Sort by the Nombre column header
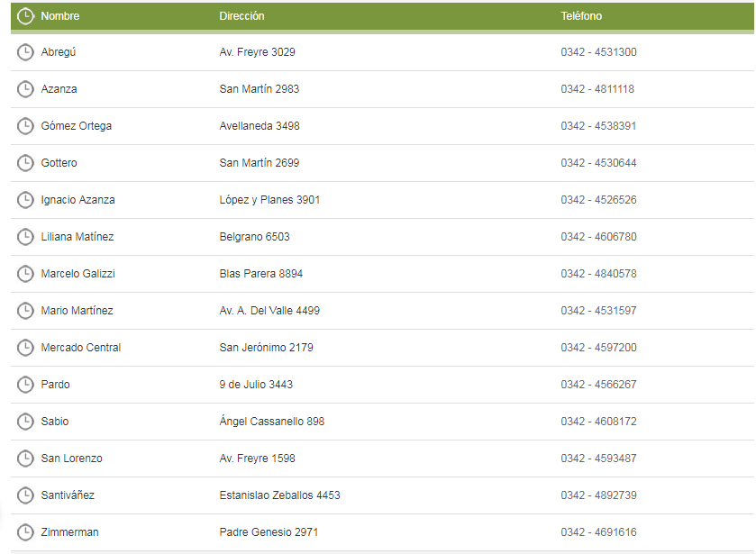The image size is (756, 554). pyautogui.click(x=60, y=16)
